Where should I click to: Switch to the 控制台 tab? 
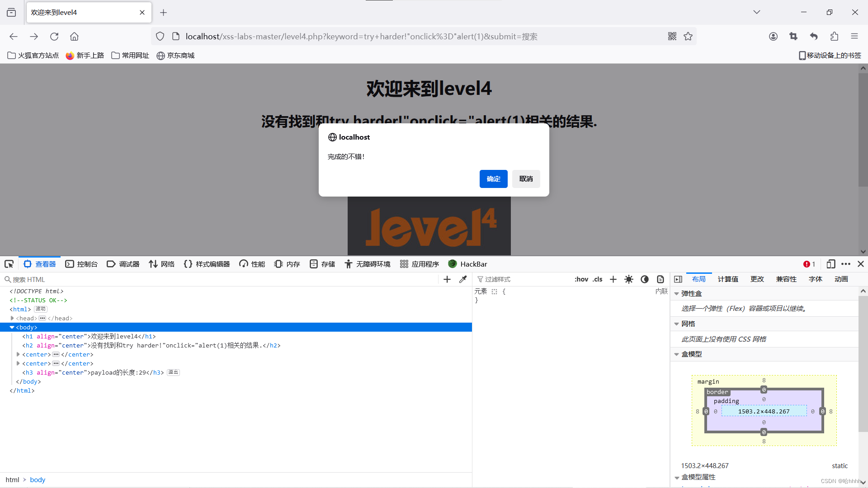pyautogui.click(x=82, y=264)
